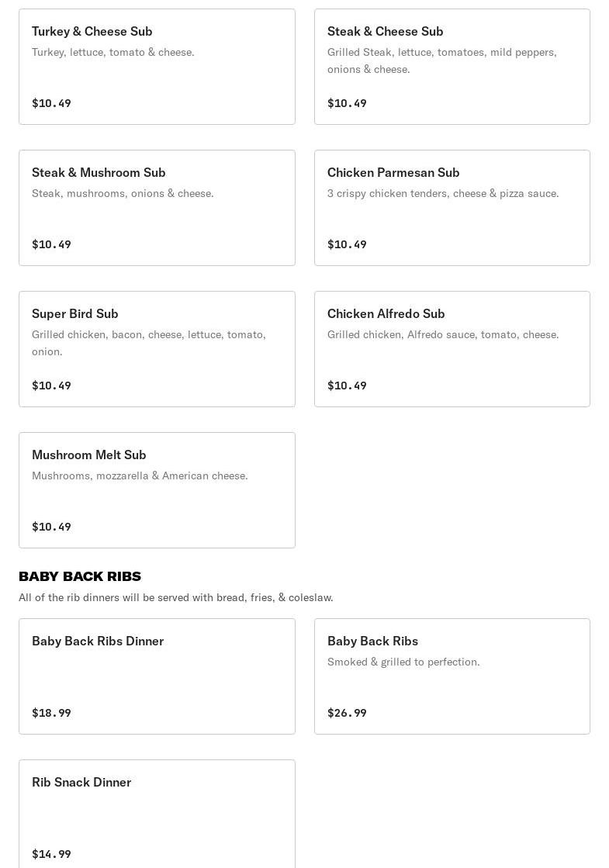Pick the Mushroom Melt Sub card
The image size is (609, 868).
[157, 490]
